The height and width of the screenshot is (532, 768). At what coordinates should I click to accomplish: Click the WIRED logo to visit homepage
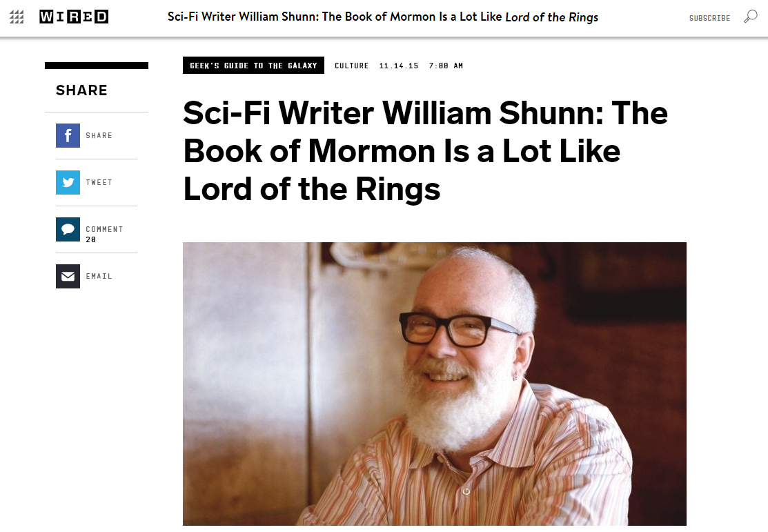click(74, 17)
